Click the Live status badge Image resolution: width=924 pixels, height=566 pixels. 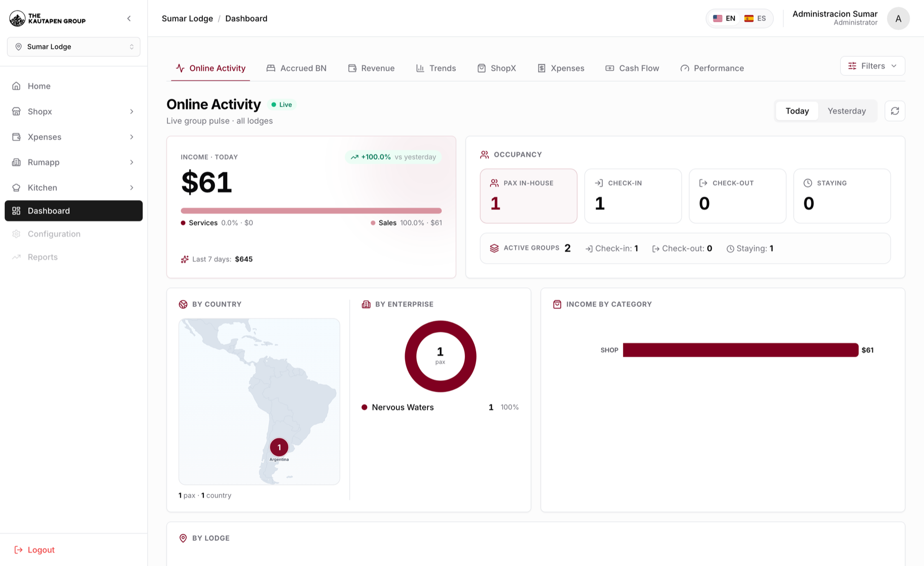click(282, 105)
